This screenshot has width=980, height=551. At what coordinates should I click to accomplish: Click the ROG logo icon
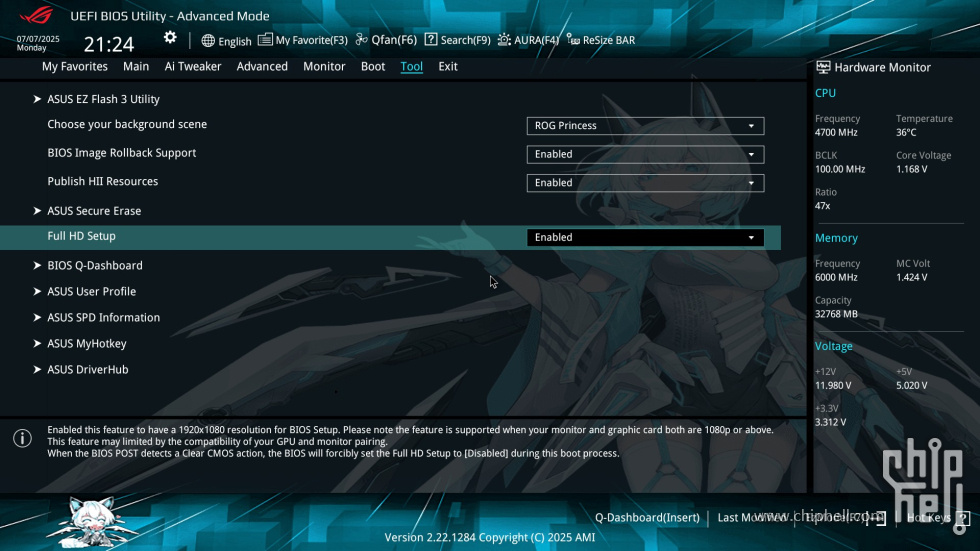[36, 15]
